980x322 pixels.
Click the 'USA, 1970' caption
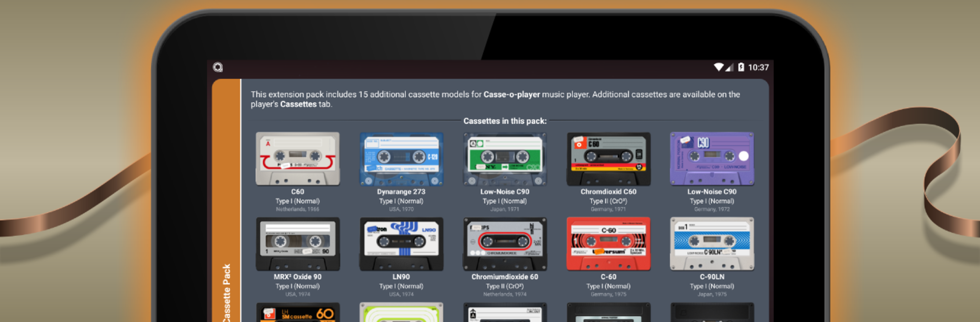(401, 209)
